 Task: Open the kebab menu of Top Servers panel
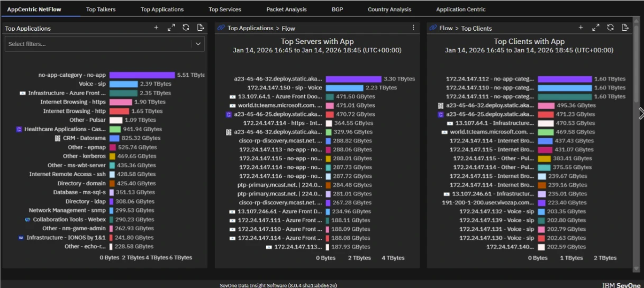coord(413,28)
